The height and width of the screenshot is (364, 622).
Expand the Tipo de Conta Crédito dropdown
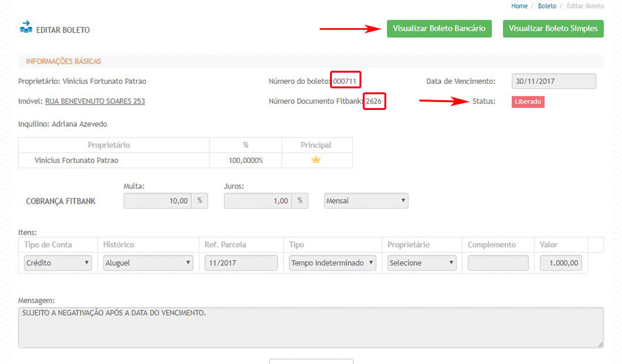(58, 263)
